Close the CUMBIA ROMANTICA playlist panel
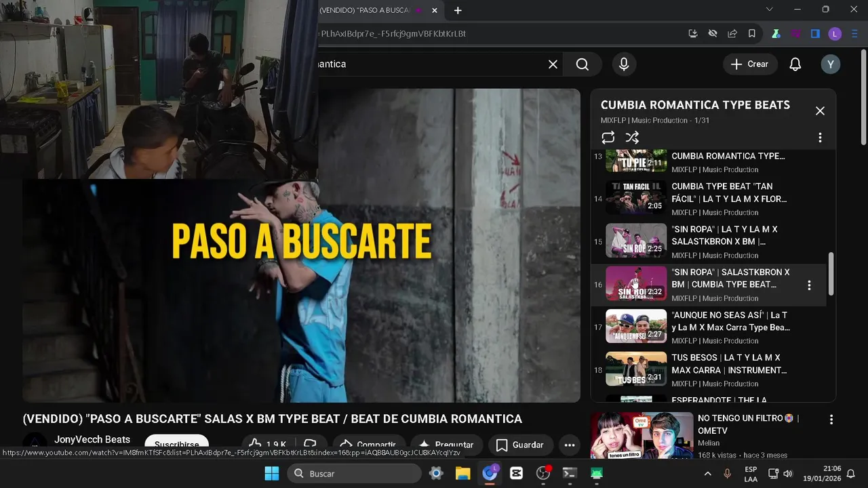 point(820,111)
